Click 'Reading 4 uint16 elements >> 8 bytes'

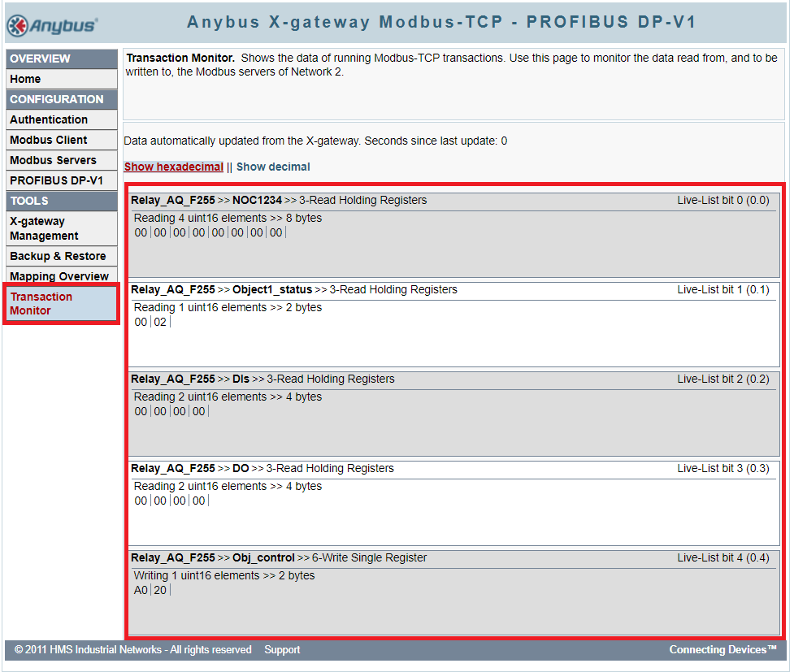228,218
